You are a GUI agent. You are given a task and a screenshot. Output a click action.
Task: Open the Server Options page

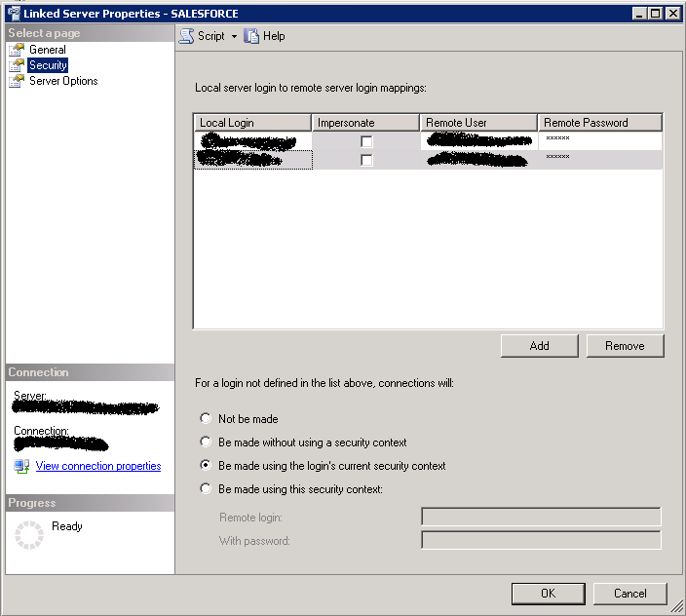[x=63, y=81]
